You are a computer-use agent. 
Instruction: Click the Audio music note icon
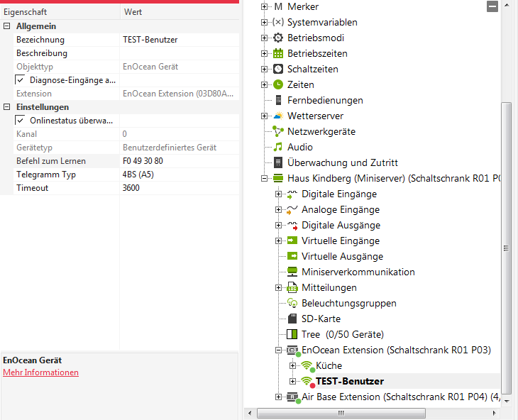point(278,147)
